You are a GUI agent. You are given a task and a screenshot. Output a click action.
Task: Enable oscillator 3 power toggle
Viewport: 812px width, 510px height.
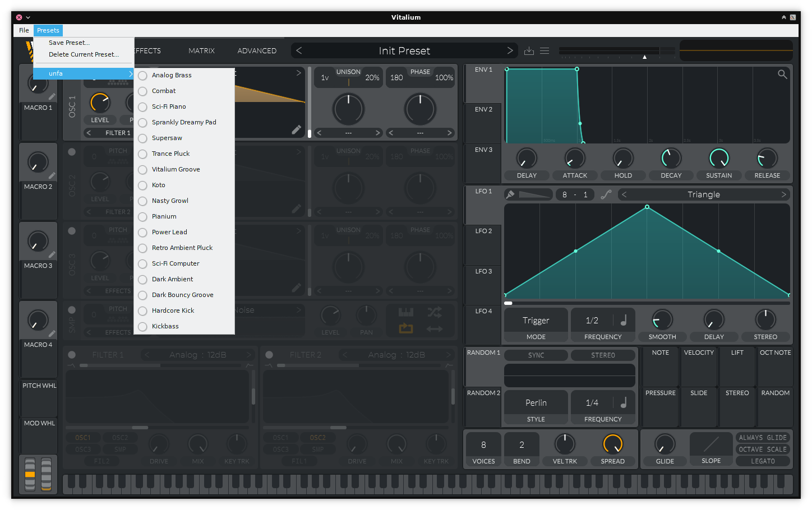coord(72,230)
